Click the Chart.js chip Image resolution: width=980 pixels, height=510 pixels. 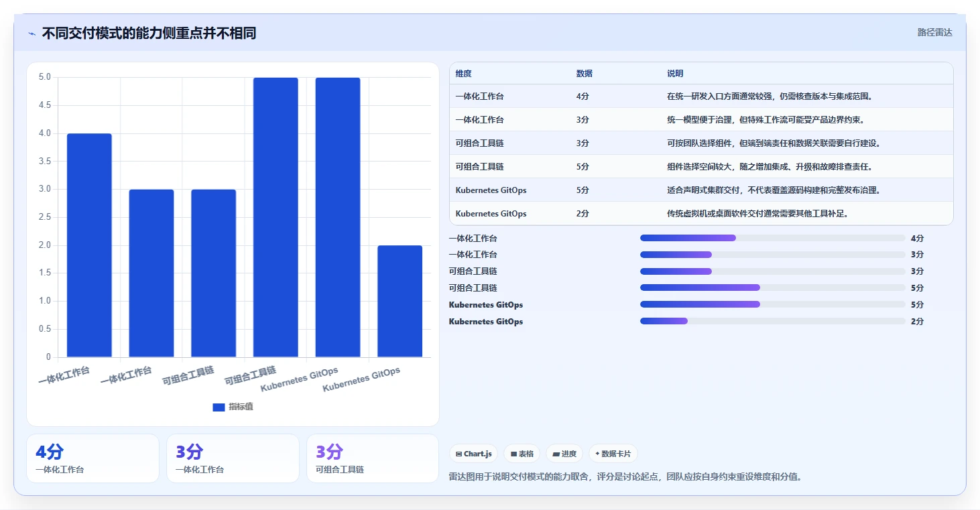coord(473,454)
